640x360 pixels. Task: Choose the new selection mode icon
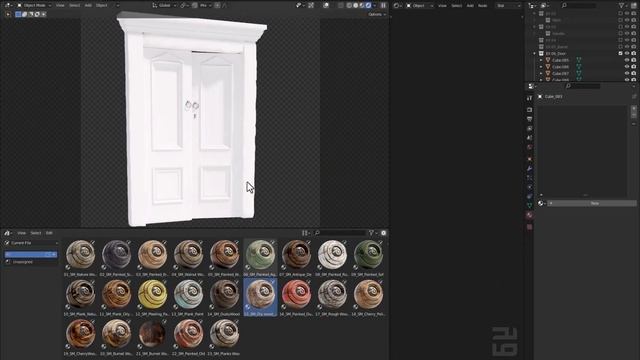coord(18,14)
